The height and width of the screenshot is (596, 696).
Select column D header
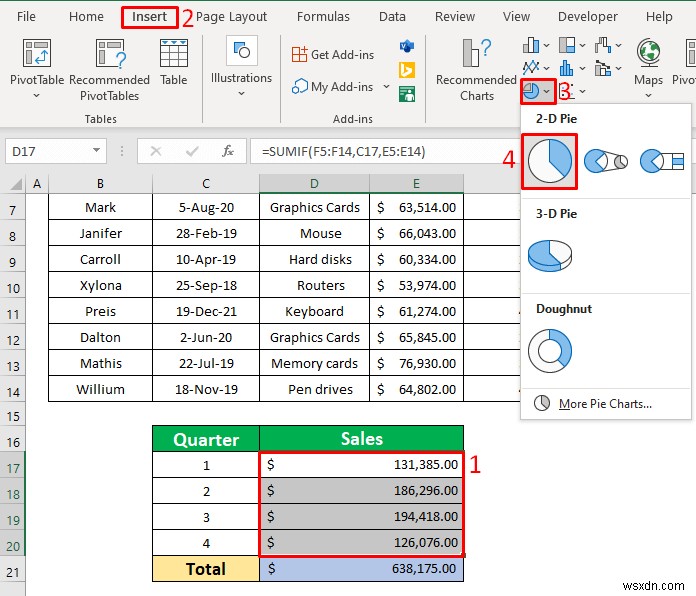tap(314, 183)
